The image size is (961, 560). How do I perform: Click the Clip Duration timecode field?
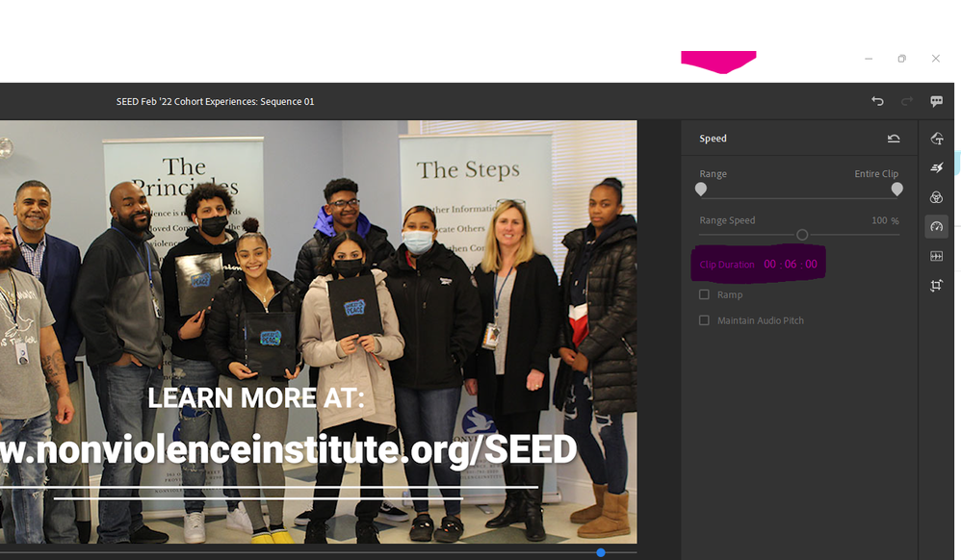790,264
